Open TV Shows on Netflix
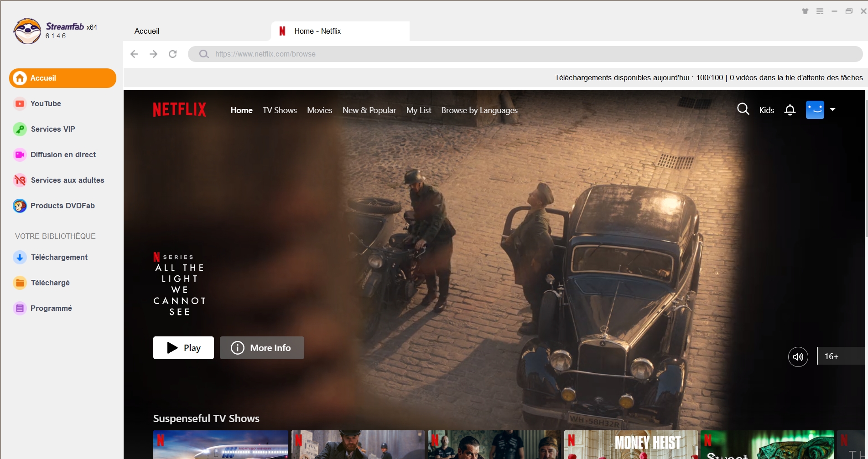This screenshot has width=868, height=459. pos(280,110)
